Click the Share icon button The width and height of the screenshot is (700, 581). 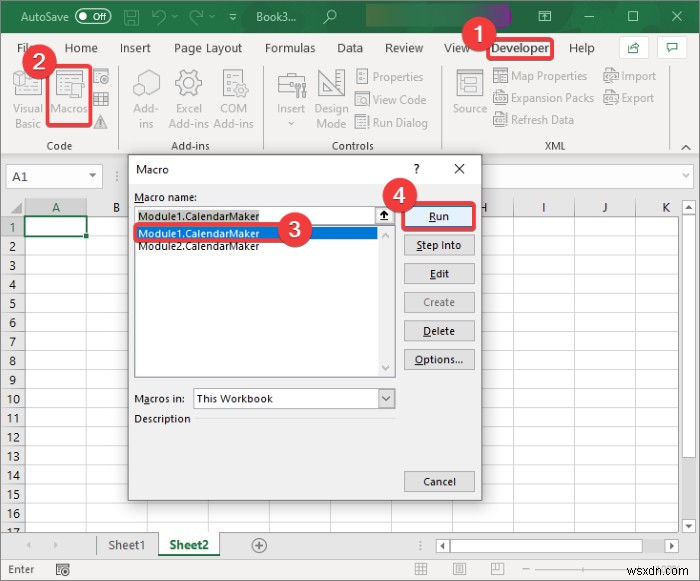(x=633, y=48)
